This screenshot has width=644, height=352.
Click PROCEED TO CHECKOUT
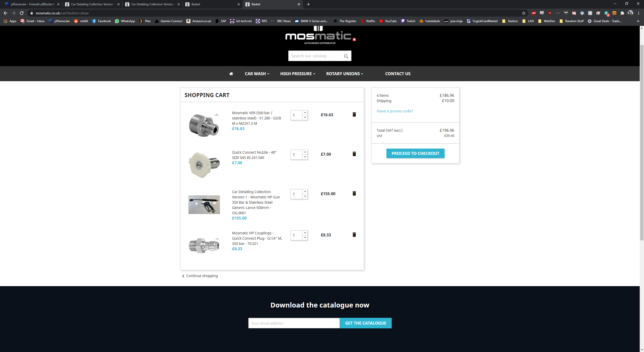415,153
